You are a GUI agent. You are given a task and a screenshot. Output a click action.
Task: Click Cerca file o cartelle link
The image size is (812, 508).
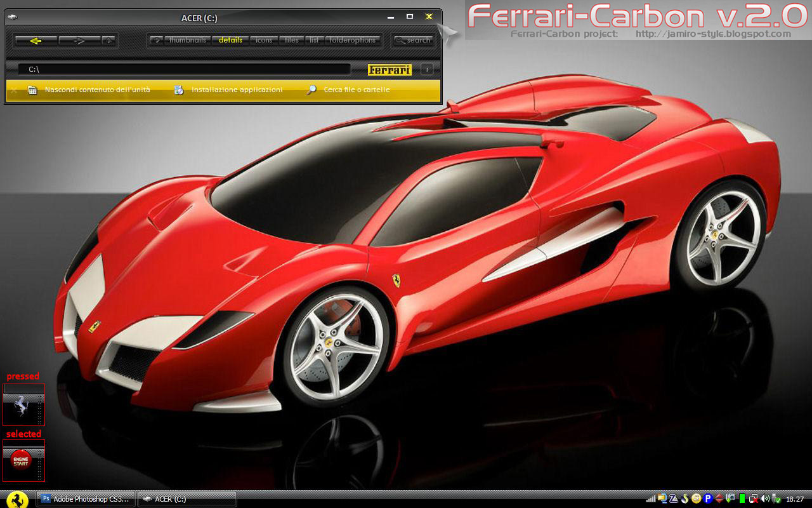click(357, 90)
